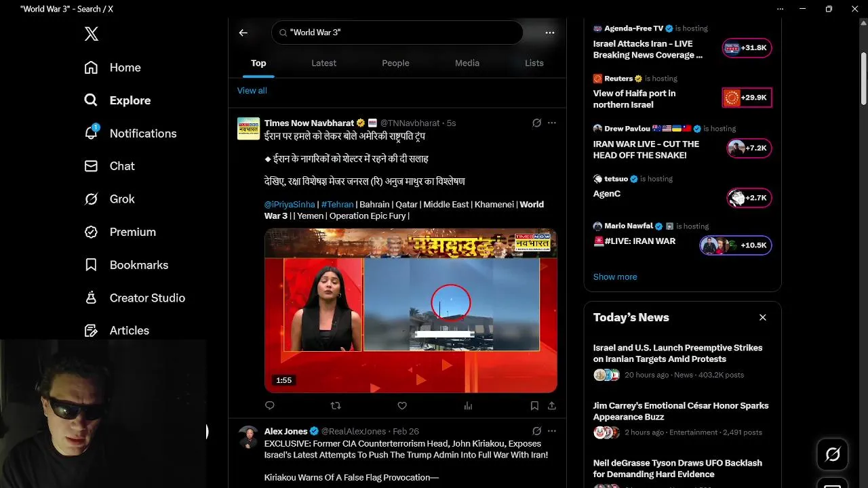Click the View all link
The width and height of the screenshot is (868, 488).
pos(252,91)
